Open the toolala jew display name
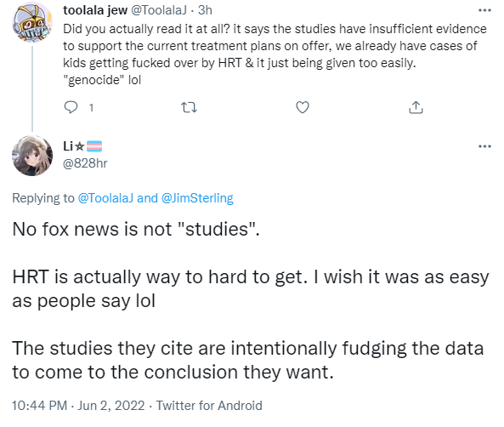This screenshot has width=504, height=427. coord(95,10)
